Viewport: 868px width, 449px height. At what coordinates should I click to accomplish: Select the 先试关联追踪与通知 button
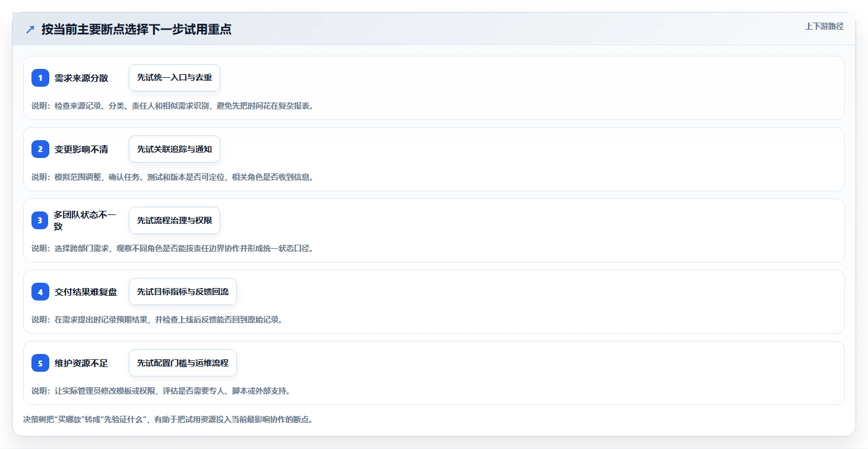[175, 149]
